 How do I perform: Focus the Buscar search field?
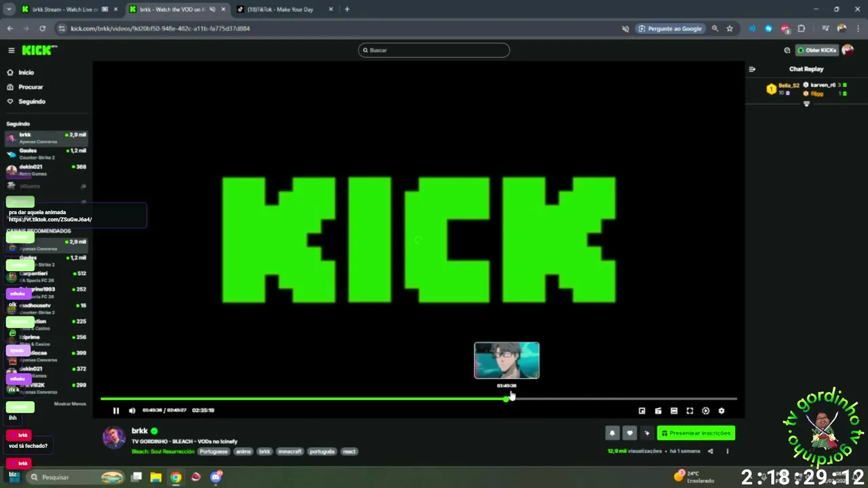434,50
